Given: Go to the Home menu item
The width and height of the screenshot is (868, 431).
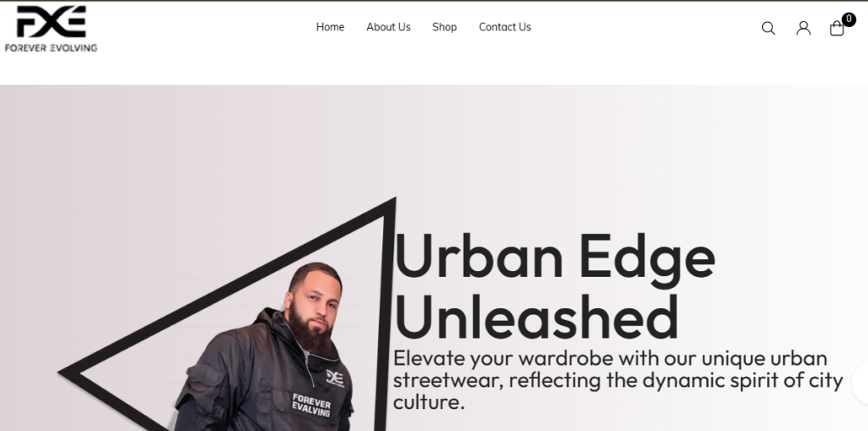Looking at the screenshot, I should [x=330, y=27].
